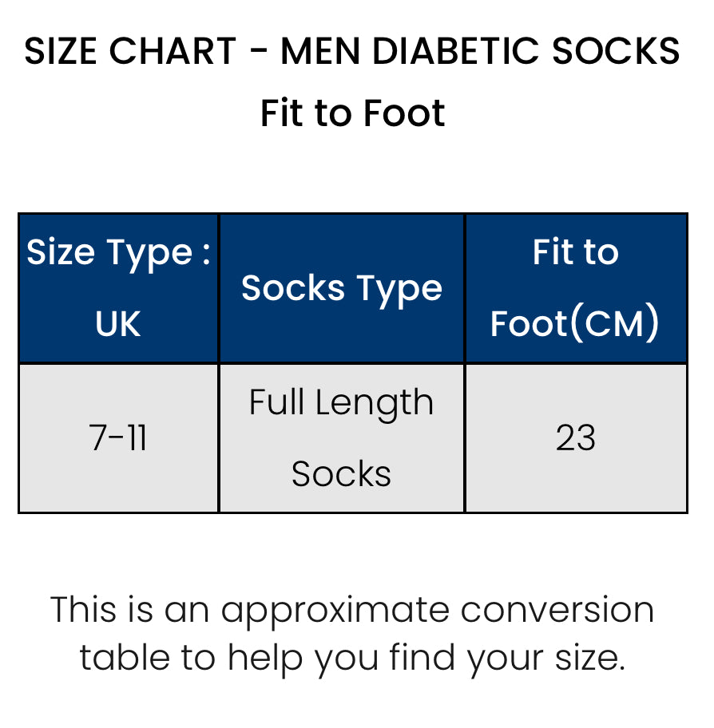Image resolution: width=714 pixels, height=728 pixels.
Task: Click the "Foot(CM)" header text
Action: click(x=575, y=324)
